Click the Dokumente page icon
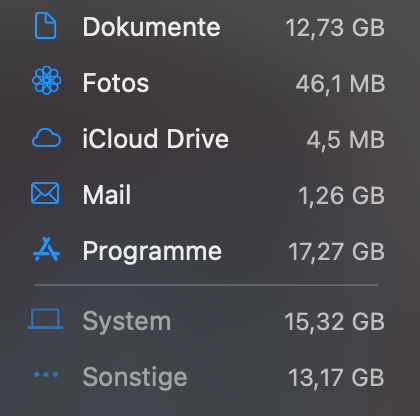This screenshot has width=420, height=416. point(46,26)
